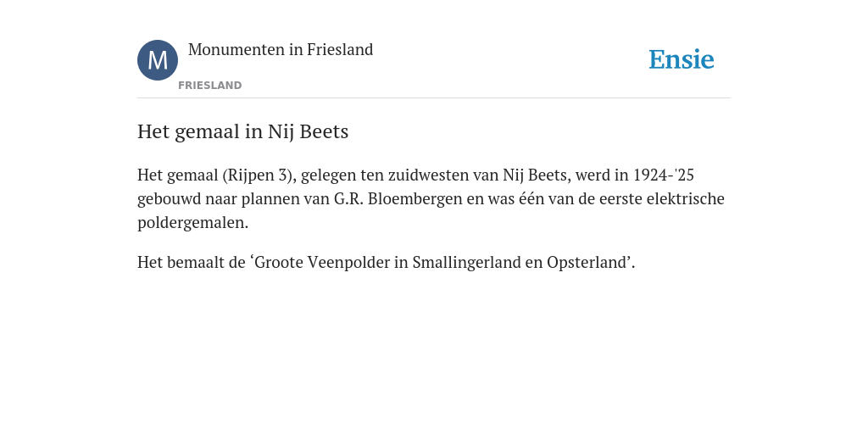Screen dimensions: 868x434
Task: Click the round blue M avatar icon
Action: 158,60
